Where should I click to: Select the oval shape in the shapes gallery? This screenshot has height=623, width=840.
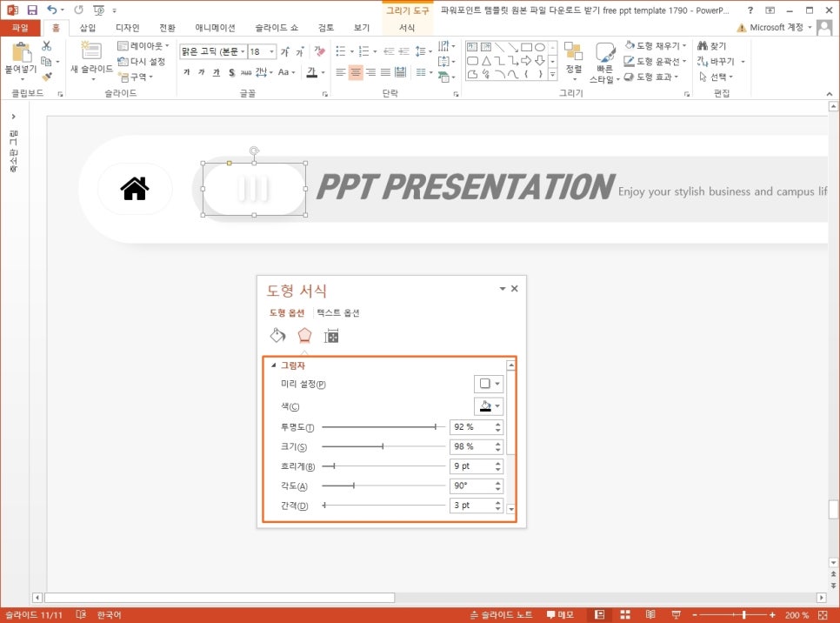(540, 47)
